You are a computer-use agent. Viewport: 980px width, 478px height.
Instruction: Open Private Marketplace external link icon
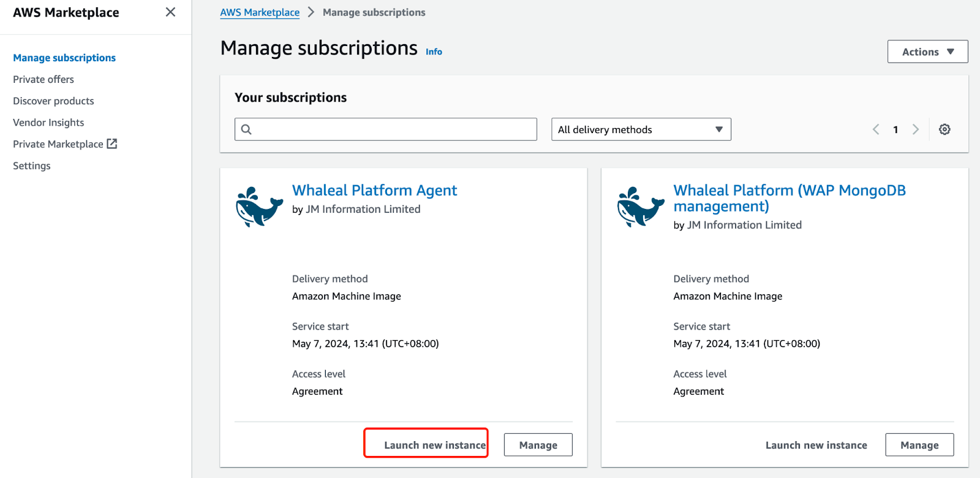[x=112, y=143]
